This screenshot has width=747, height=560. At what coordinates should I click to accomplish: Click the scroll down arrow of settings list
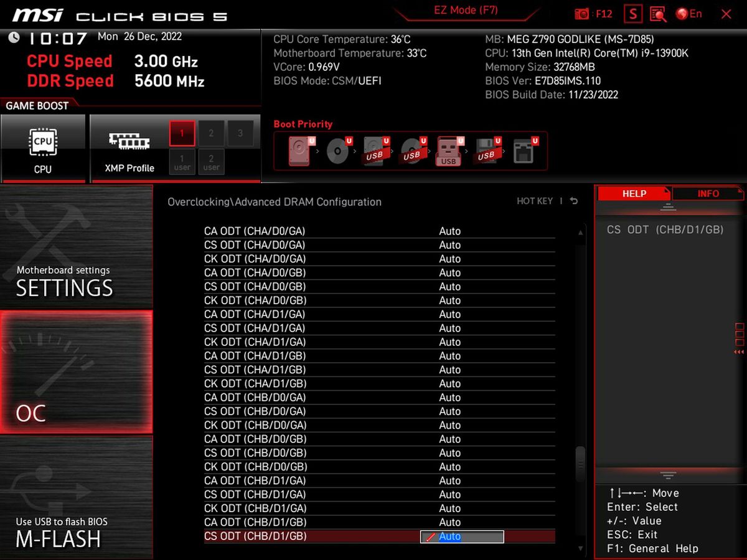pyautogui.click(x=580, y=548)
